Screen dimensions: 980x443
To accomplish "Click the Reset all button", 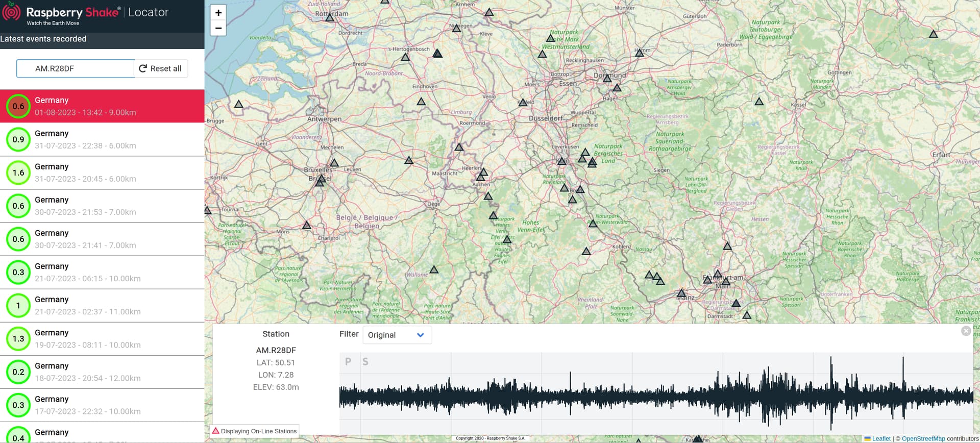I will point(161,68).
